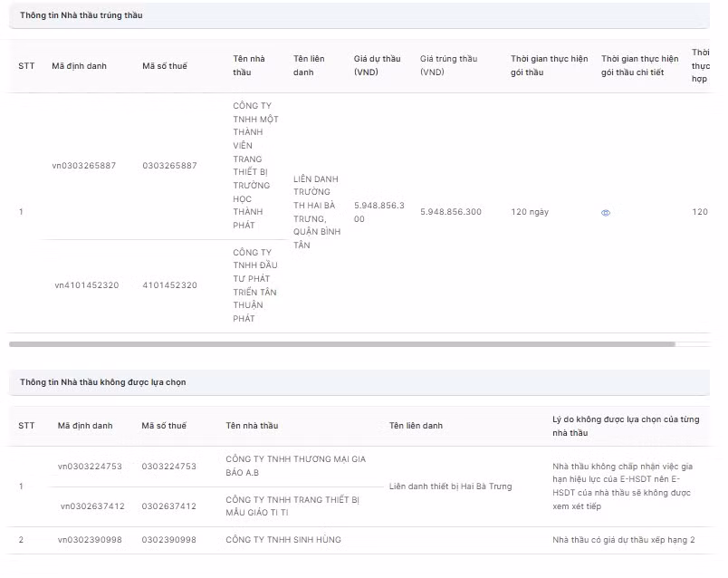Click the 'Lý do không được lựa chọn' column header
The image size is (728, 578).
click(x=626, y=426)
